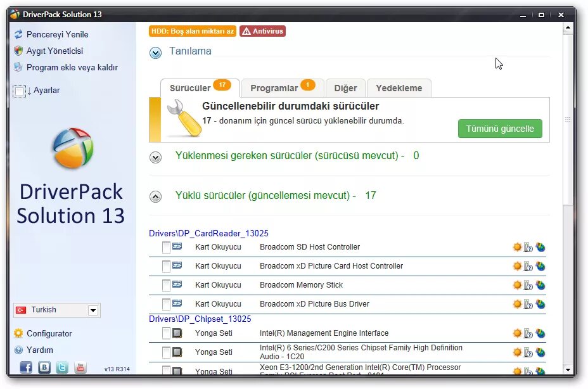Click the HDD: Boş alan miktarı az warning
588x389 pixels.
[193, 31]
